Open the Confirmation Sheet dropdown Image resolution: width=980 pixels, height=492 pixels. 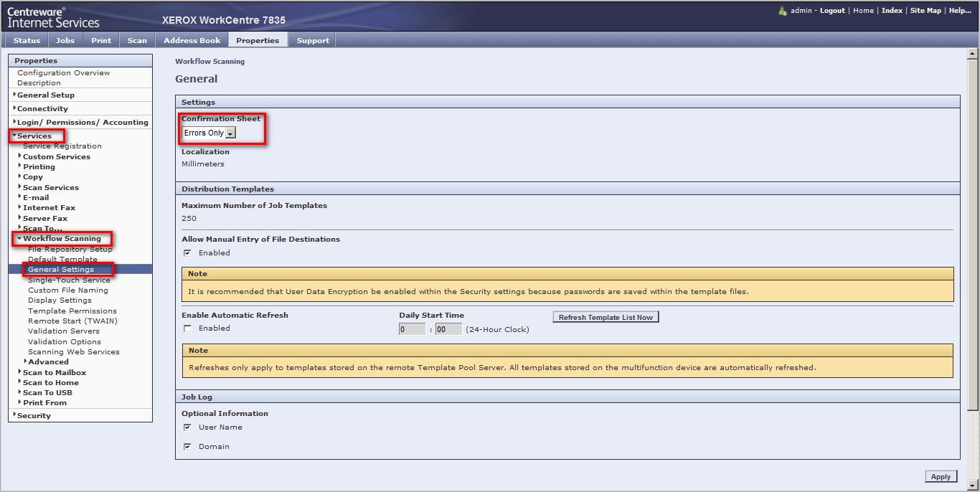coord(230,133)
